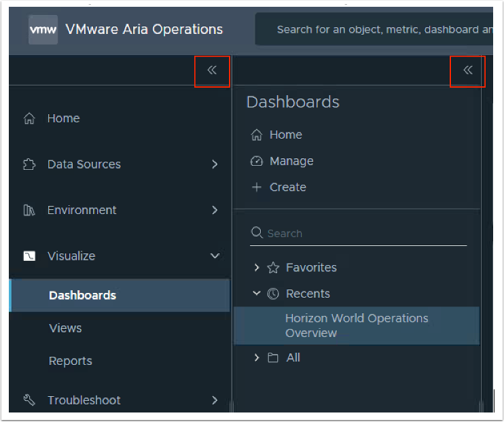Click the Manage gauge icon
The image size is (504, 422).
click(x=256, y=161)
